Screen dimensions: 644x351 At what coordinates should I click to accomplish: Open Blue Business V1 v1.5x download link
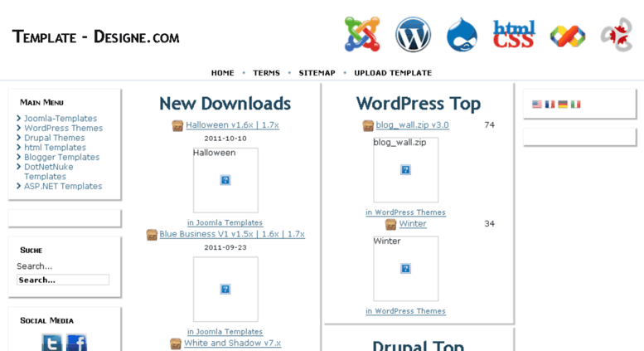click(232, 234)
